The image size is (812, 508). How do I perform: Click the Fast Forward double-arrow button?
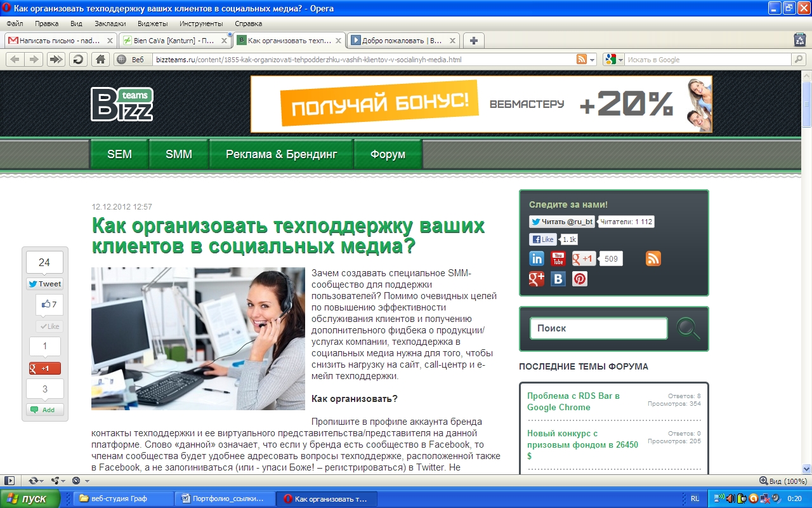click(x=56, y=59)
